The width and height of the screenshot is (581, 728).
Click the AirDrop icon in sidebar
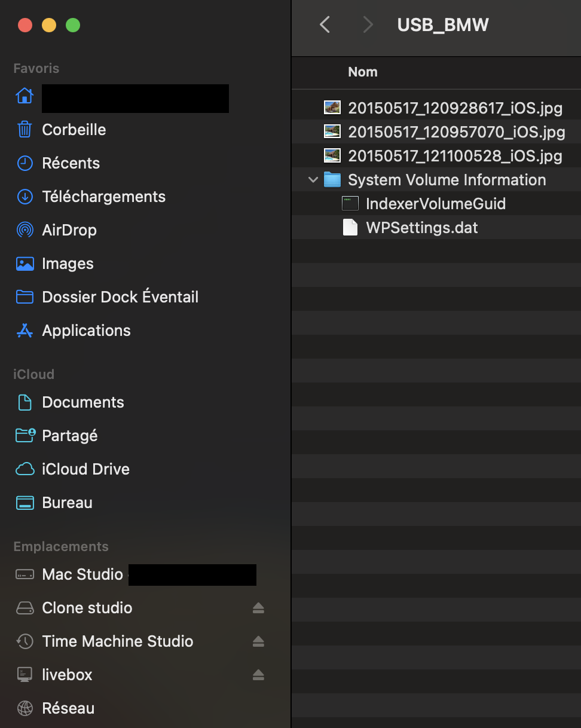(25, 230)
